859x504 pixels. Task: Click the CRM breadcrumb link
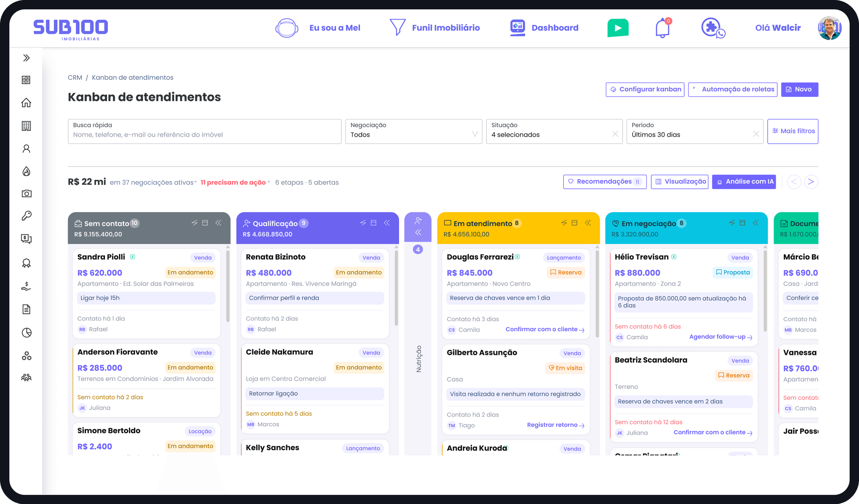click(75, 77)
